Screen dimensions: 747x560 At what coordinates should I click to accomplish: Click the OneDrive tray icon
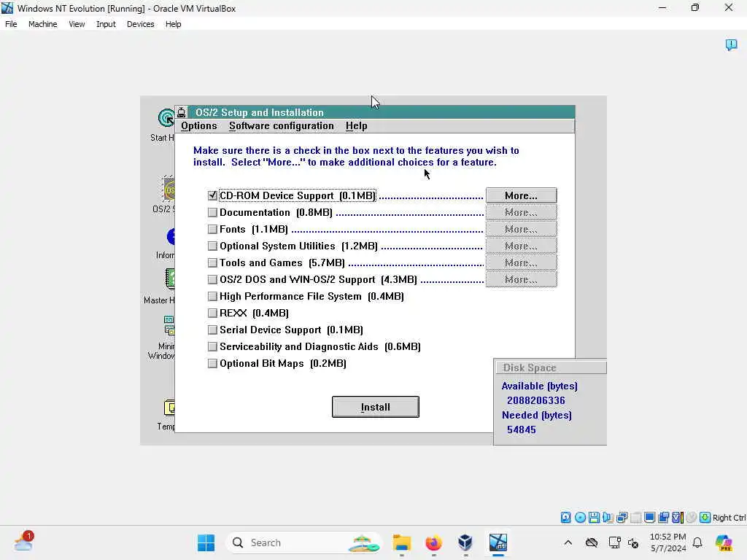tap(591, 542)
